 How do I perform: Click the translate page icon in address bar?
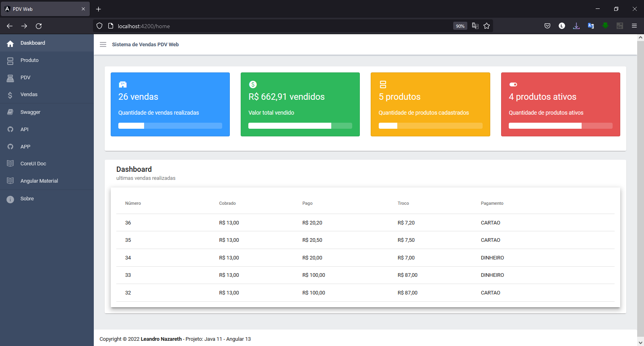click(475, 26)
